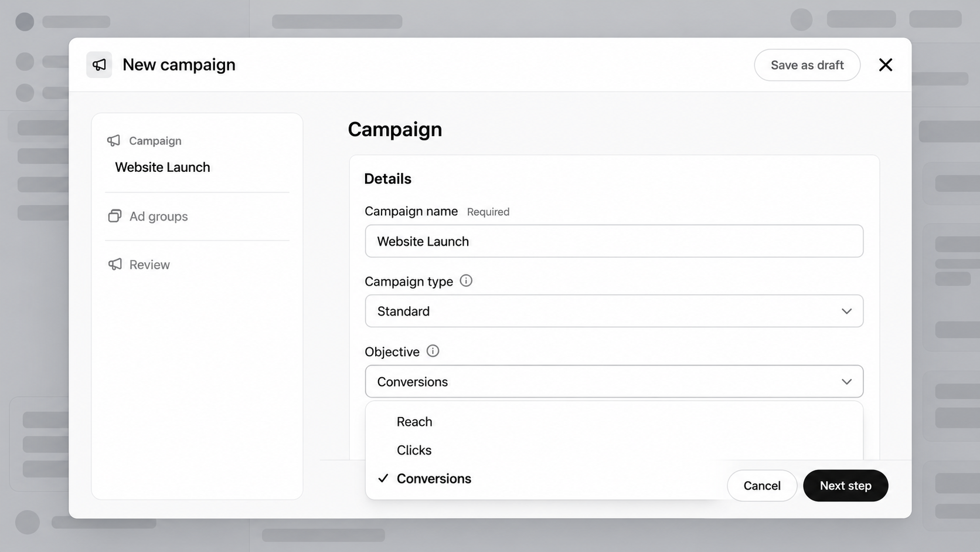The image size is (980, 552).
Task: Click the chevron arrow in Objective field
Action: pos(846,382)
